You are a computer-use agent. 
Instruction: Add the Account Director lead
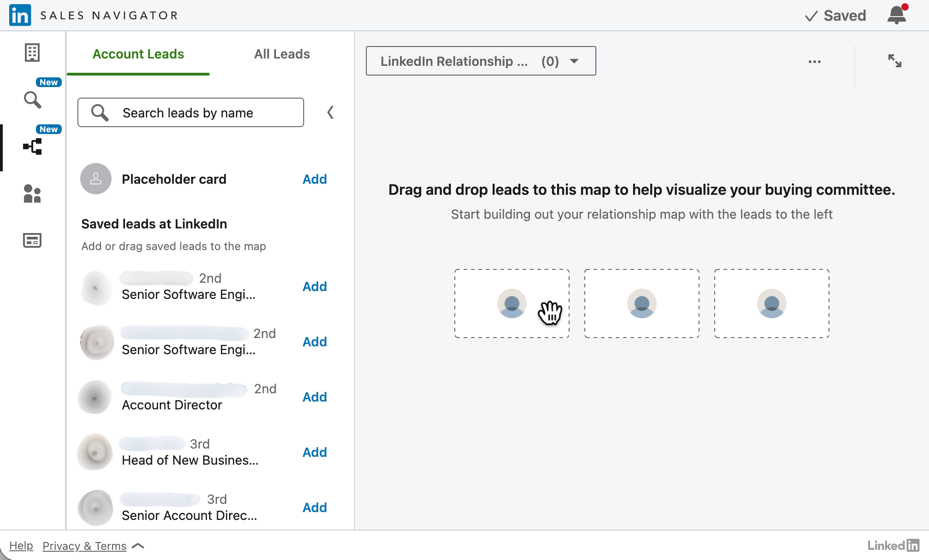pos(314,397)
